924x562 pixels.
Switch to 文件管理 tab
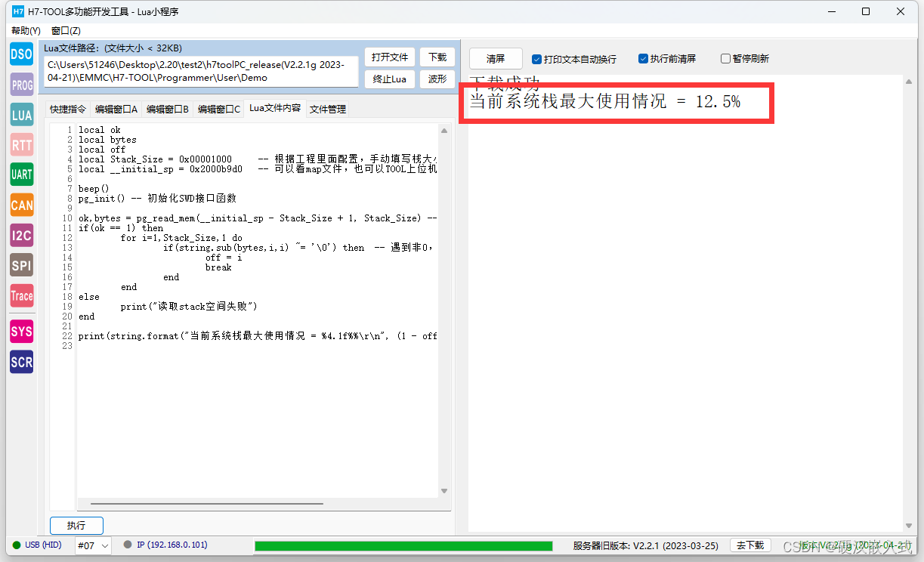point(328,109)
